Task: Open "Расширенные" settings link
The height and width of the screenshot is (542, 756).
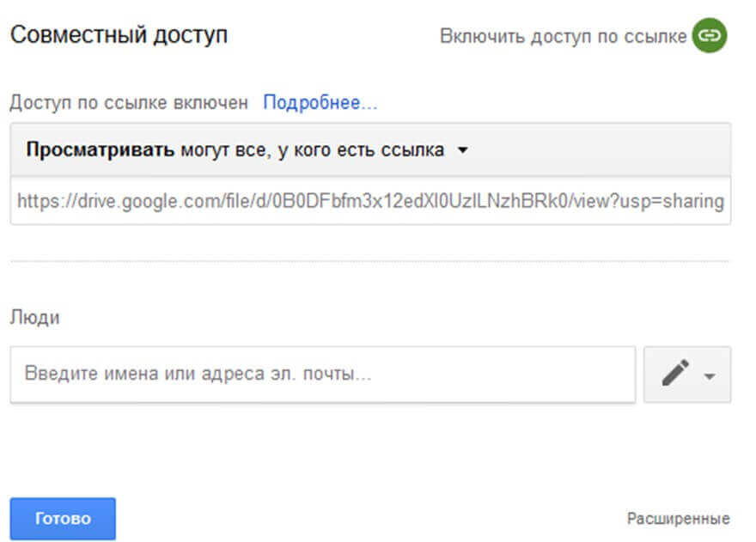Action: pos(678,519)
